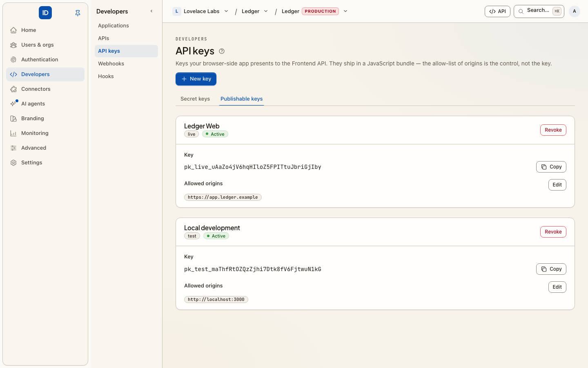
Task: Open Webhooks in Developers menu
Action: (x=126, y=64)
